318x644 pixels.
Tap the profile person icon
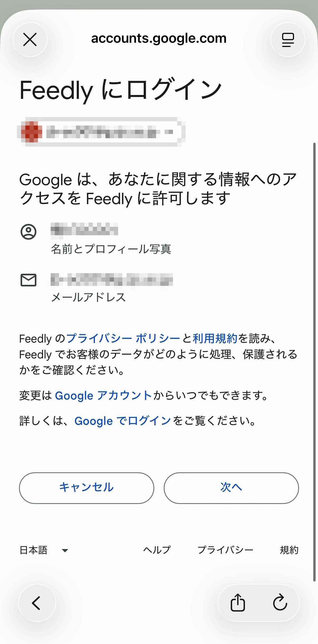tap(28, 232)
